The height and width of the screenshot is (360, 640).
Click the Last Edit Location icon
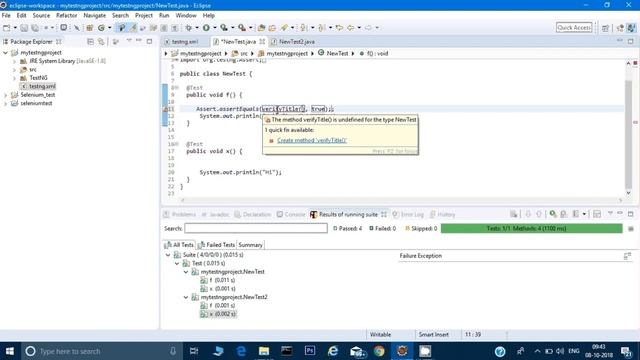(339, 28)
